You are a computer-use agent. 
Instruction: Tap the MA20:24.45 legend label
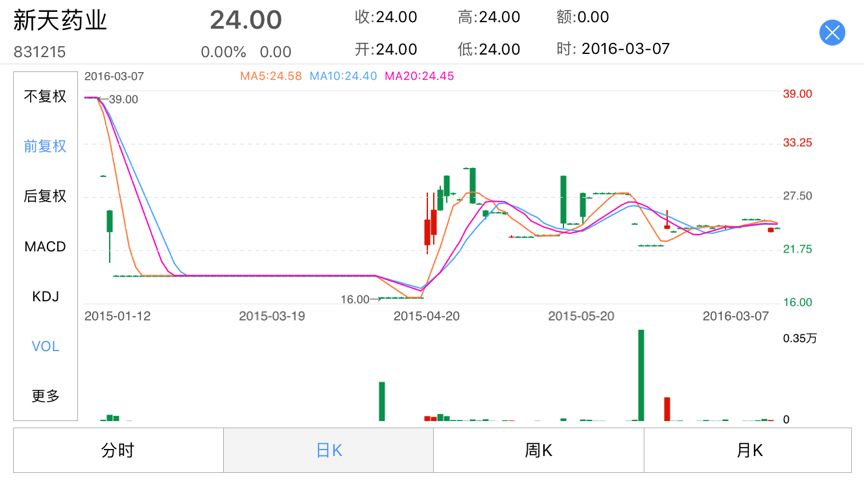tap(419, 76)
